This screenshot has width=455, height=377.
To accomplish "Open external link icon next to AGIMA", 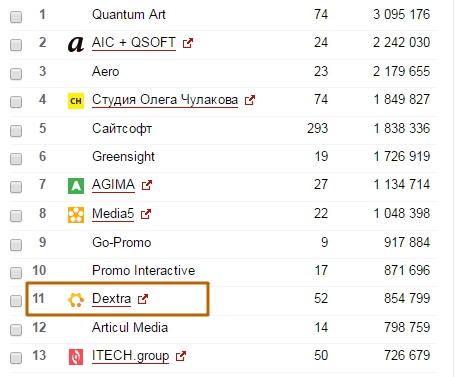I will [x=147, y=185].
